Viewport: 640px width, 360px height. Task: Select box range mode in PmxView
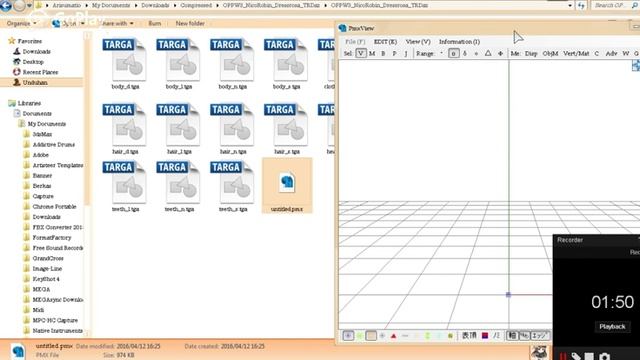pos(453,53)
